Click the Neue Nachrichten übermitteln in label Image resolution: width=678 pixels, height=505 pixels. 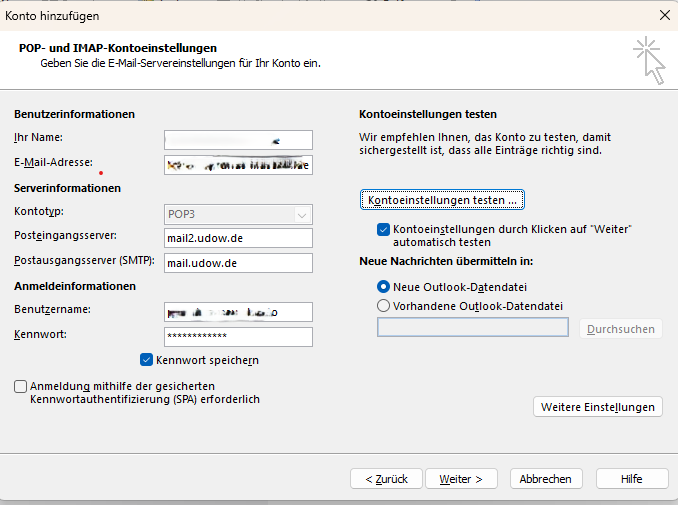pyautogui.click(x=446, y=261)
